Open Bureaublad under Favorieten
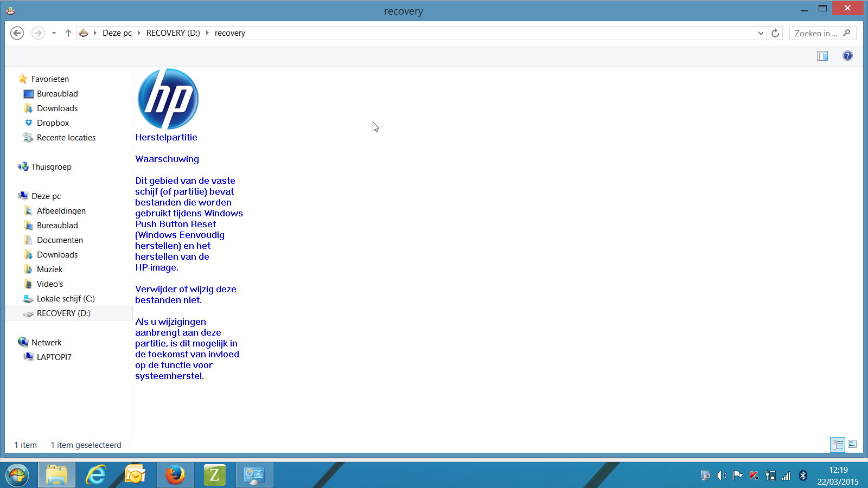868x488 pixels. pos(57,94)
